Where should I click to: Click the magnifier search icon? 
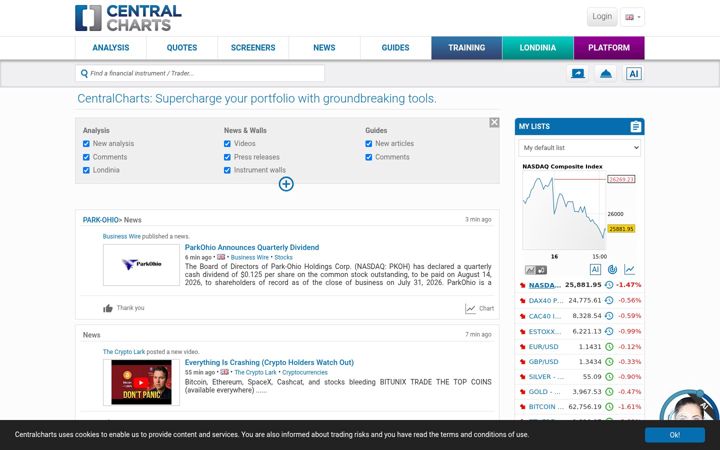84,73
